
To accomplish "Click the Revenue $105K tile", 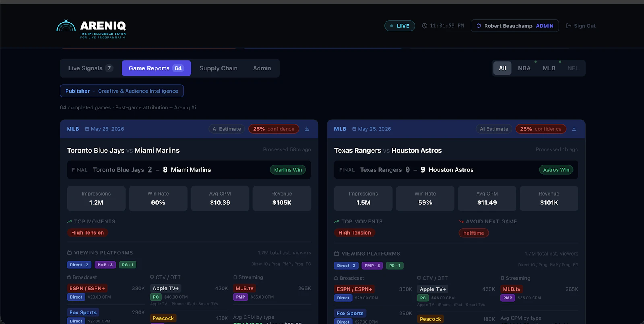I will 282,198.
